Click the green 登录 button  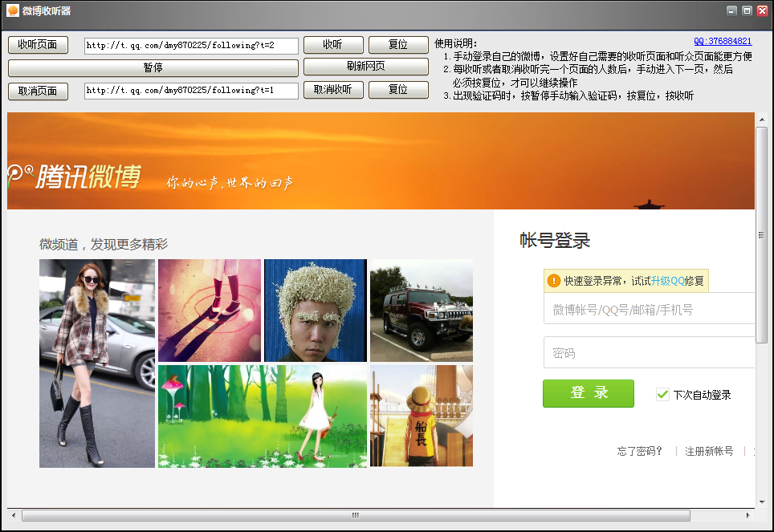589,393
